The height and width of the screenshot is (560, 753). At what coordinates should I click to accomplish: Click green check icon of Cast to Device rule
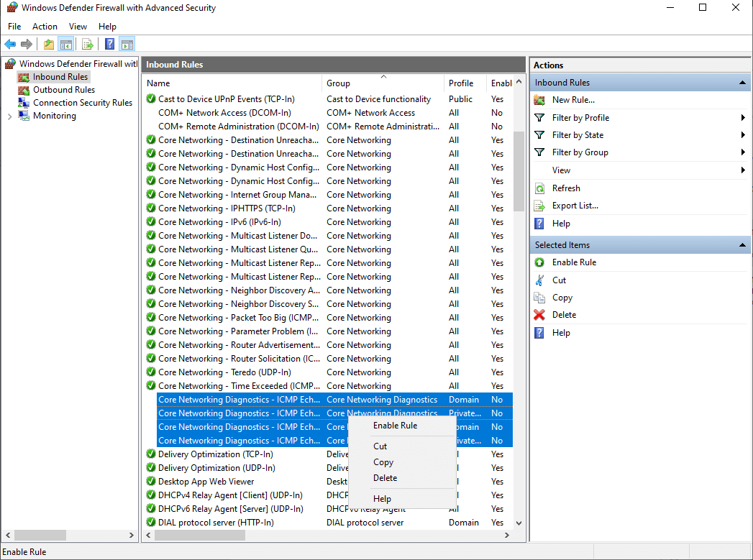[x=151, y=99]
